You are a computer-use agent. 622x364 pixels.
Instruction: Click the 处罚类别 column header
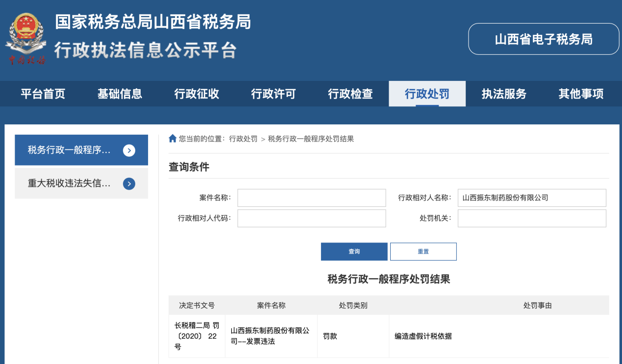tap(353, 305)
